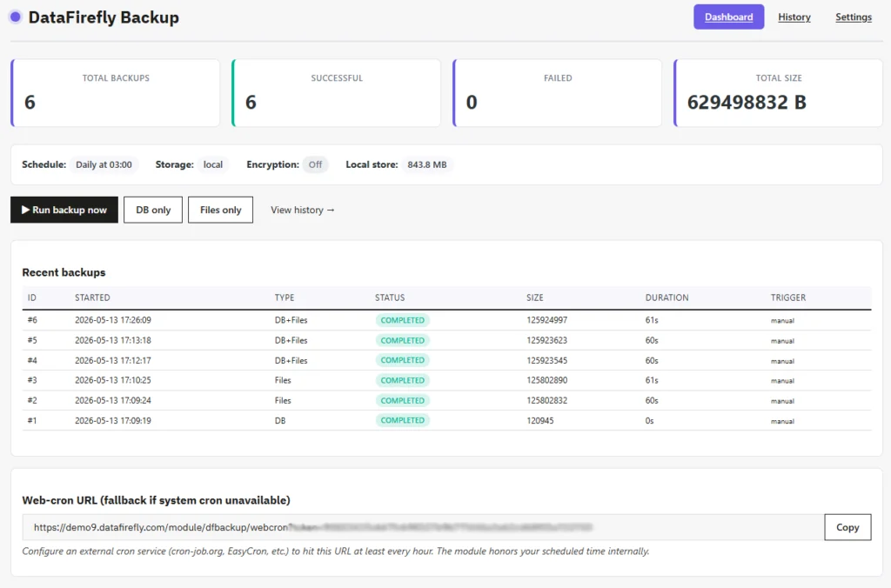Click the purple DataFirefly logo dot
This screenshot has height=588, width=891.
tap(16, 17)
